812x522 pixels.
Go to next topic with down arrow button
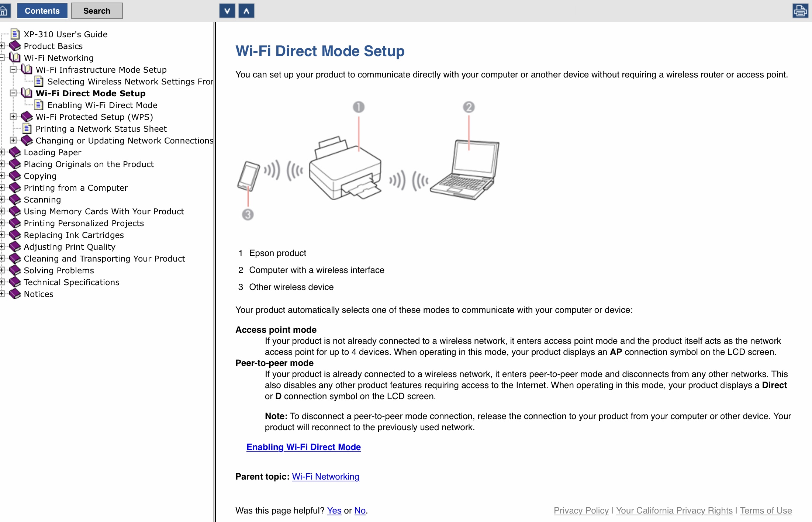[x=227, y=11]
